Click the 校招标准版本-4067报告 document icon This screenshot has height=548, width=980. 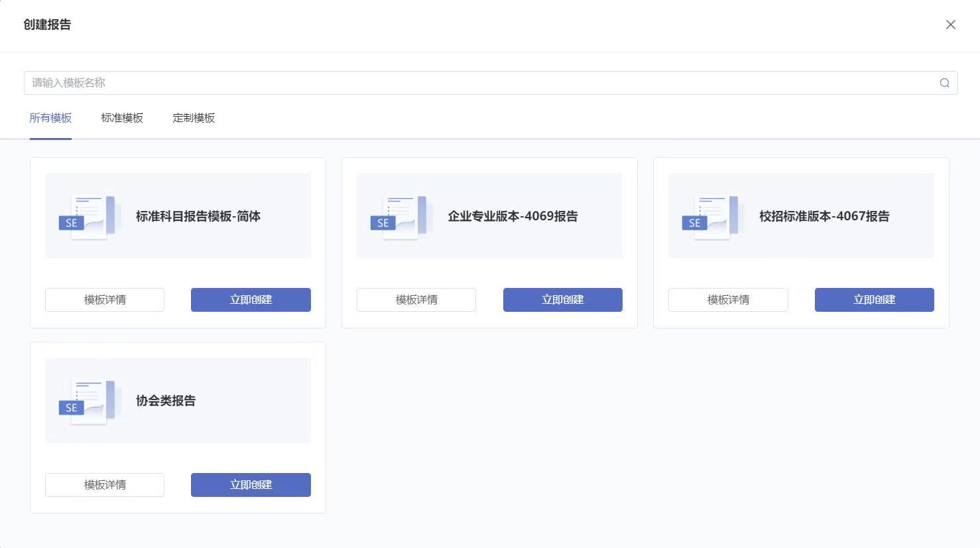tap(710, 216)
